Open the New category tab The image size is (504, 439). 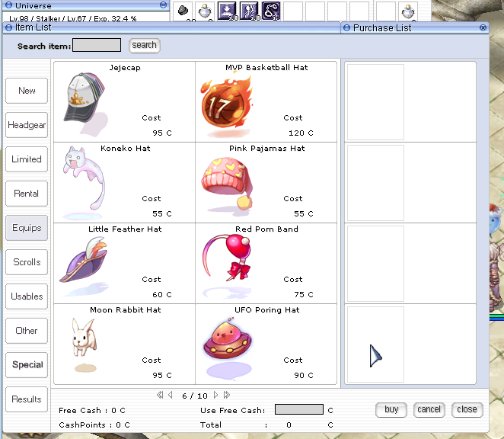tap(27, 91)
